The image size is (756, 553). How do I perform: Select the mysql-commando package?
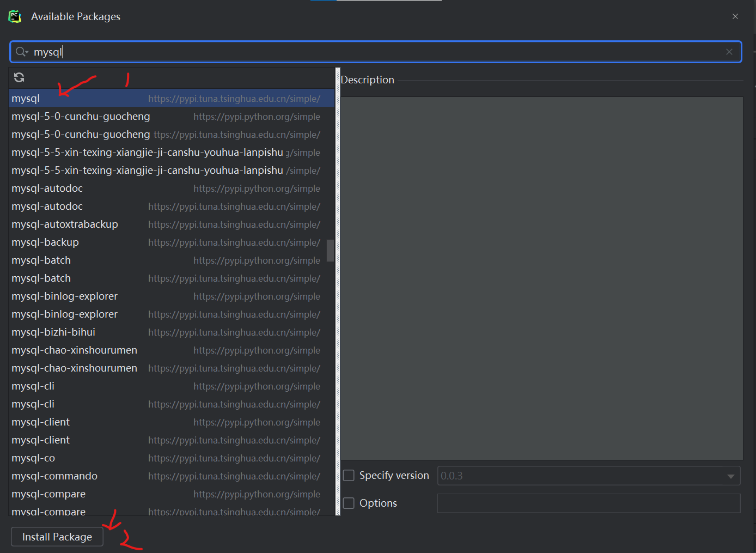[172, 476]
